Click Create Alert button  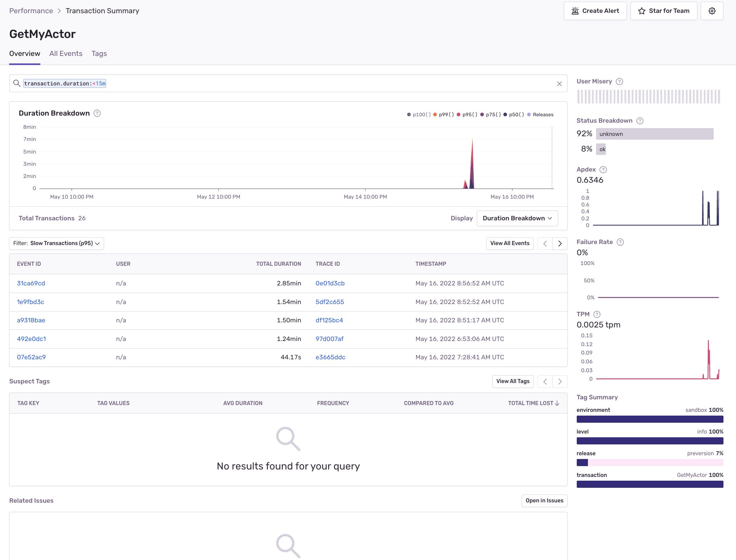click(595, 11)
